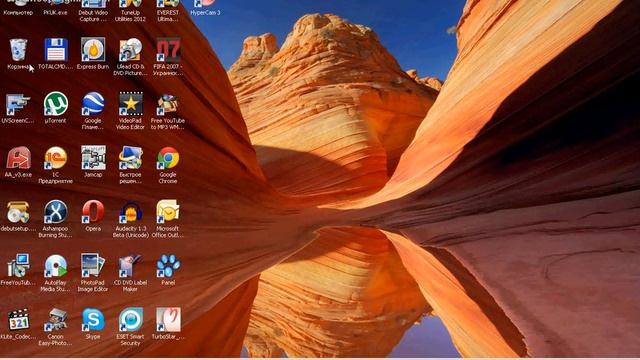The height and width of the screenshot is (360, 640).
Task: Select the EVEREST Ultima... label
Action: [168, 16]
